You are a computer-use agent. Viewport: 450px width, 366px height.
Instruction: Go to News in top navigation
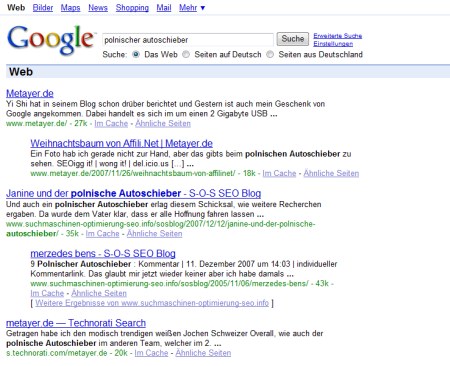coord(98,8)
